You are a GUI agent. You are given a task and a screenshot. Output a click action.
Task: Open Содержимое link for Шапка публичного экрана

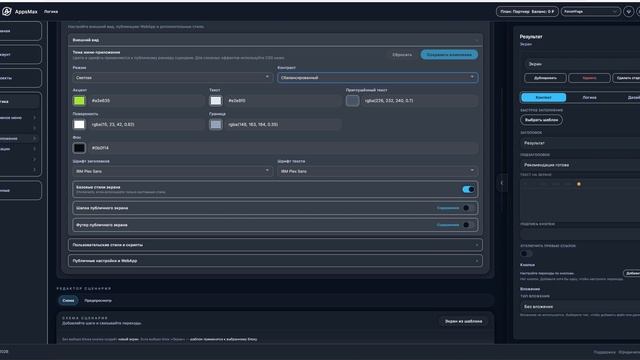[448, 208]
